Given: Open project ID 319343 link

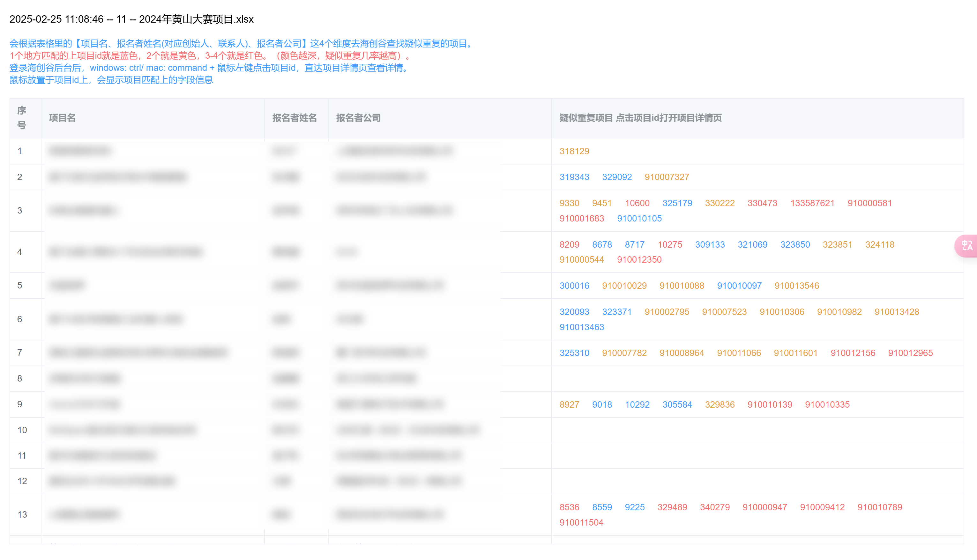Looking at the screenshot, I should pos(574,177).
